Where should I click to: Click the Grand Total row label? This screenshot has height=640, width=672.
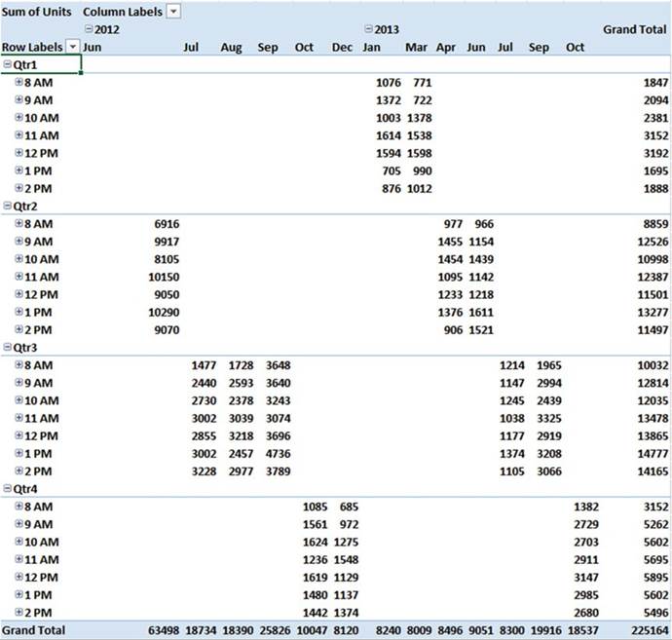(x=33, y=630)
